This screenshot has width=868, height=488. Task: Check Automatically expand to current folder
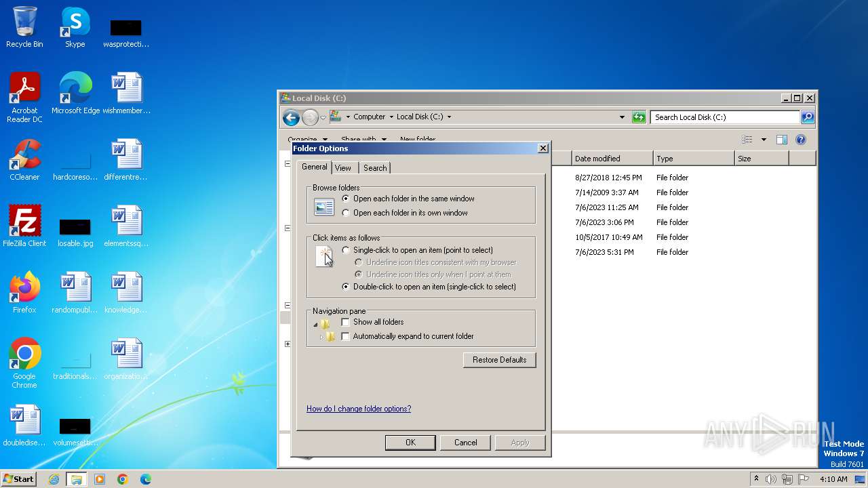click(x=346, y=336)
